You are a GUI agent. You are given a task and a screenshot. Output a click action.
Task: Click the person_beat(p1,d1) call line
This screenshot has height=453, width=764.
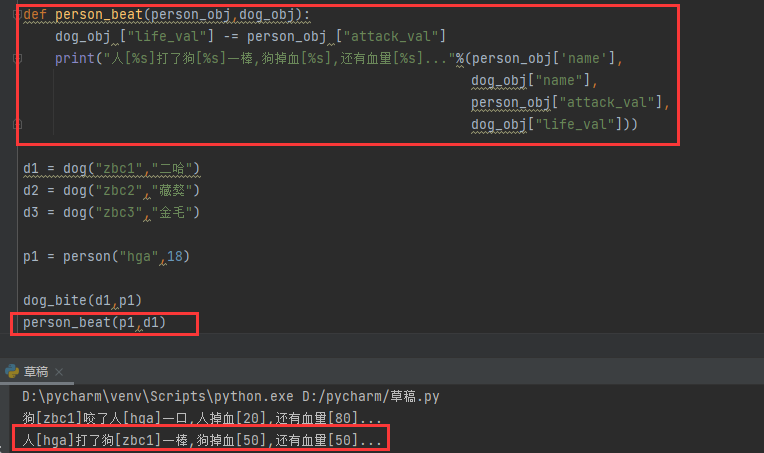tap(94, 323)
